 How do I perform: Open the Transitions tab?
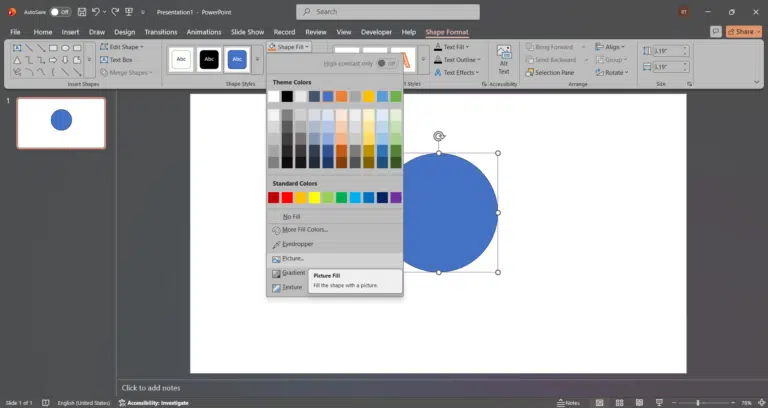pos(161,32)
